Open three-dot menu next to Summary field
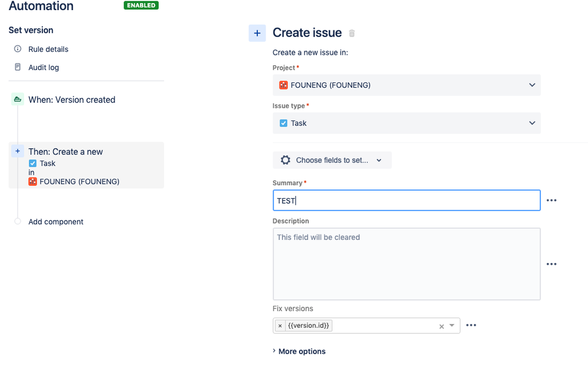 tap(551, 201)
